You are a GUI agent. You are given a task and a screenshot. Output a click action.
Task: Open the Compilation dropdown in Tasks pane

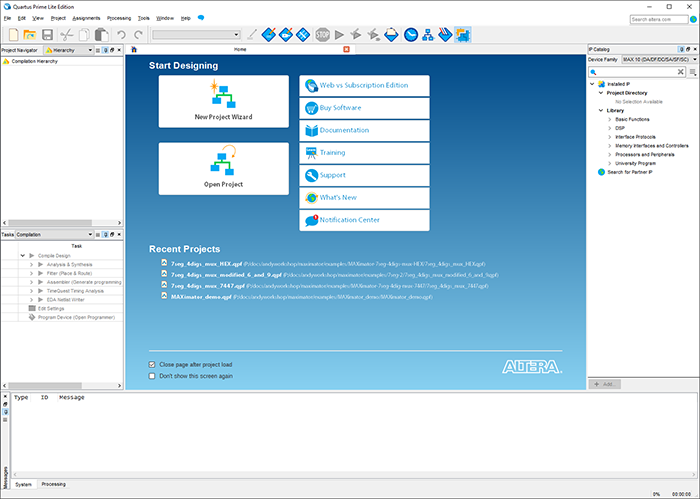54,234
